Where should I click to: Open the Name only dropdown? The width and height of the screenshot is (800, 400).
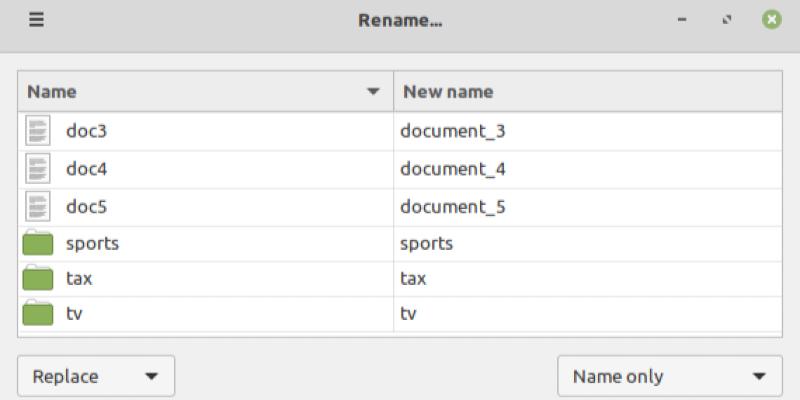point(669,377)
